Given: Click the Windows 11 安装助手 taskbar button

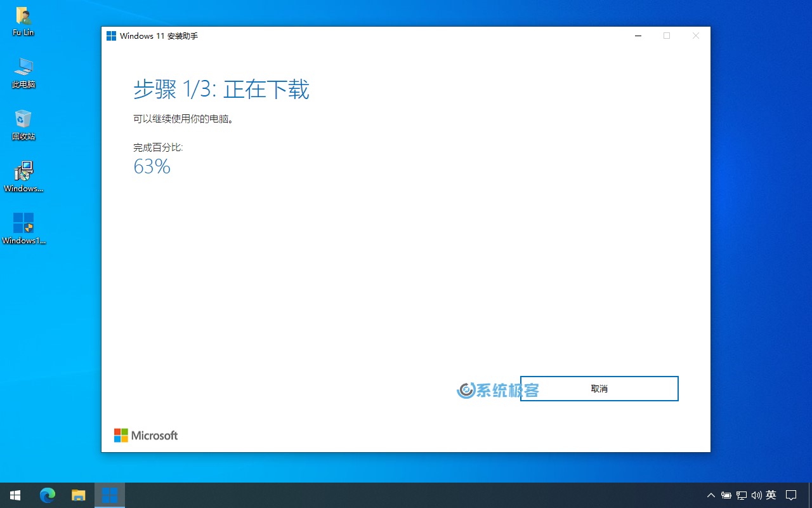Looking at the screenshot, I should coord(110,495).
